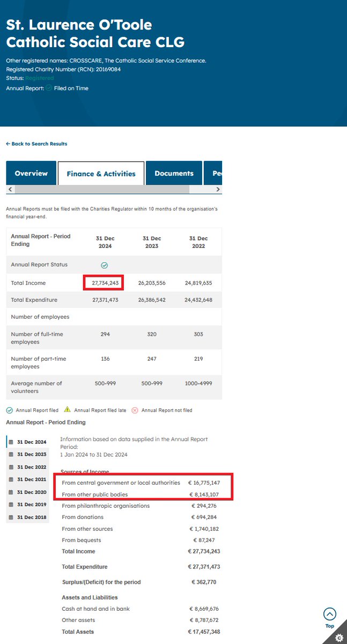Click the tab bar right scroll arrow

218,189
